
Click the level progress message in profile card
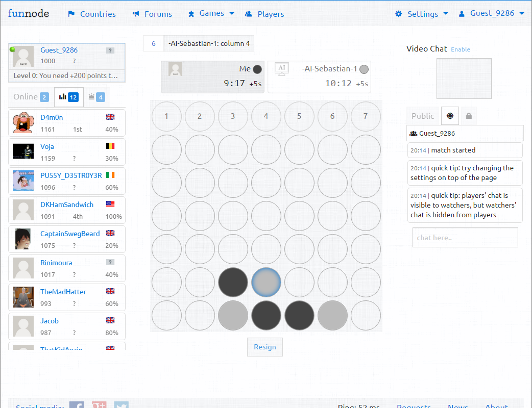67,75
